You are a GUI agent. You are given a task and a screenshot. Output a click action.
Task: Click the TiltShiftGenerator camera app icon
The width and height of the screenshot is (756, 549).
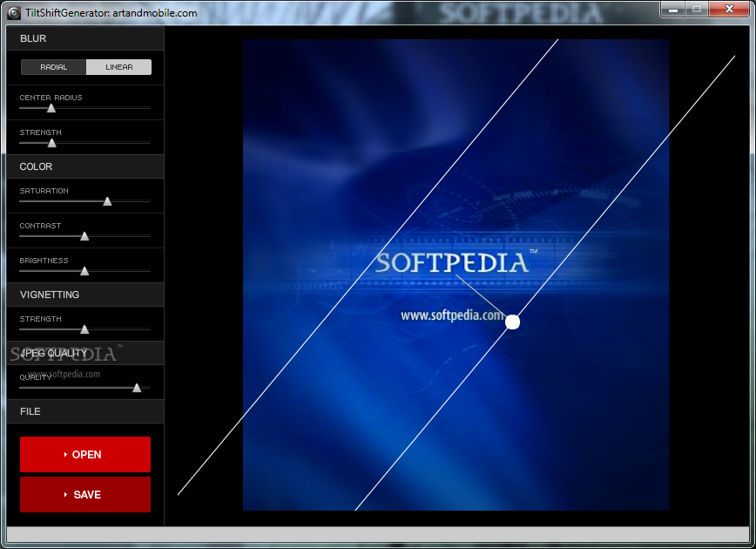click(x=15, y=12)
